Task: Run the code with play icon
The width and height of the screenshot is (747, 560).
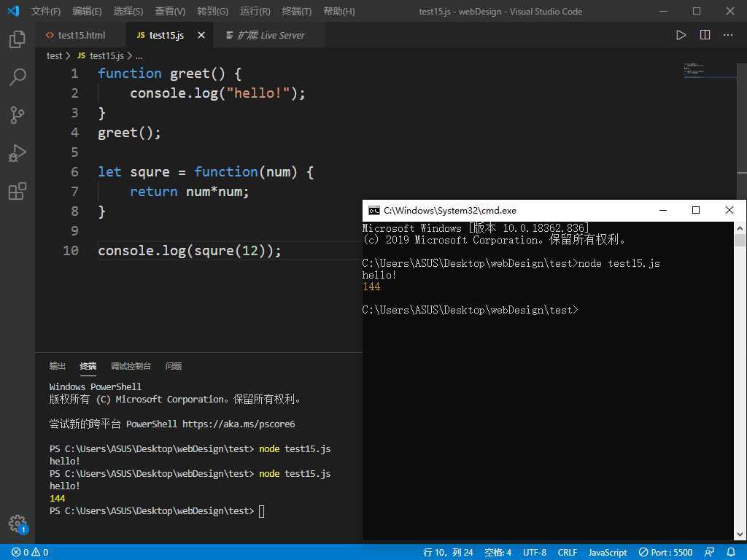Action: pyautogui.click(x=681, y=35)
